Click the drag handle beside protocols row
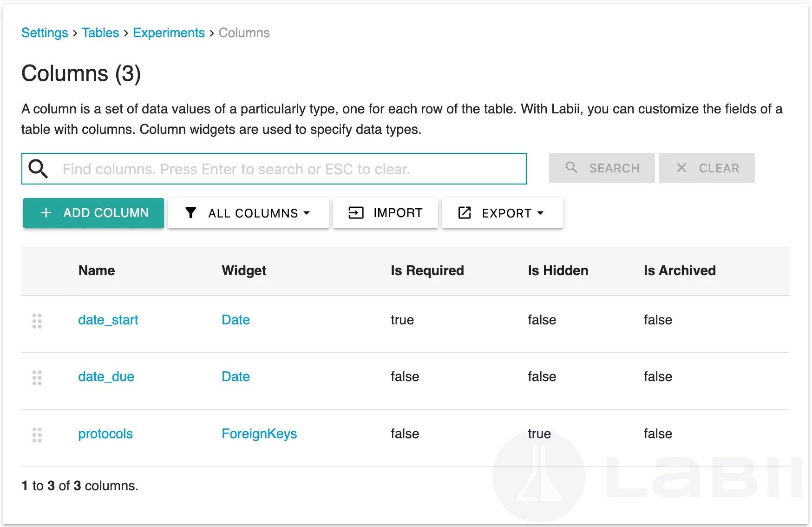 coord(37,435)
